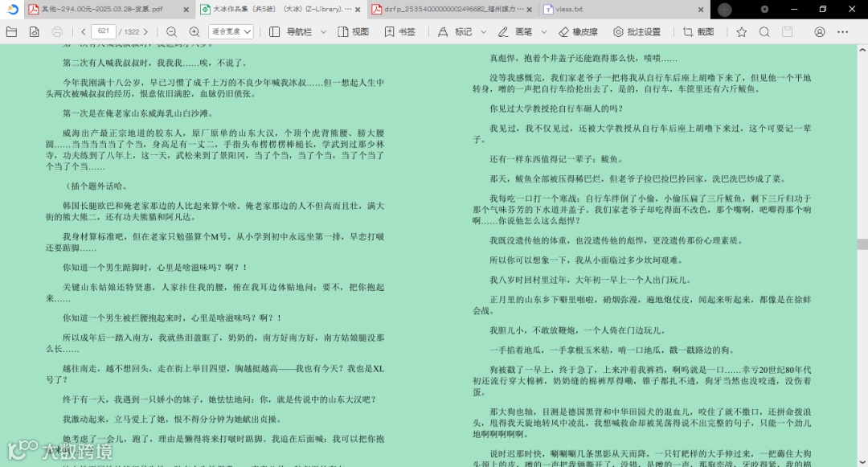Click the line "(插个题外话哈。"
The height and width of the screenshot is (467, 868).
tap(96, 186)
